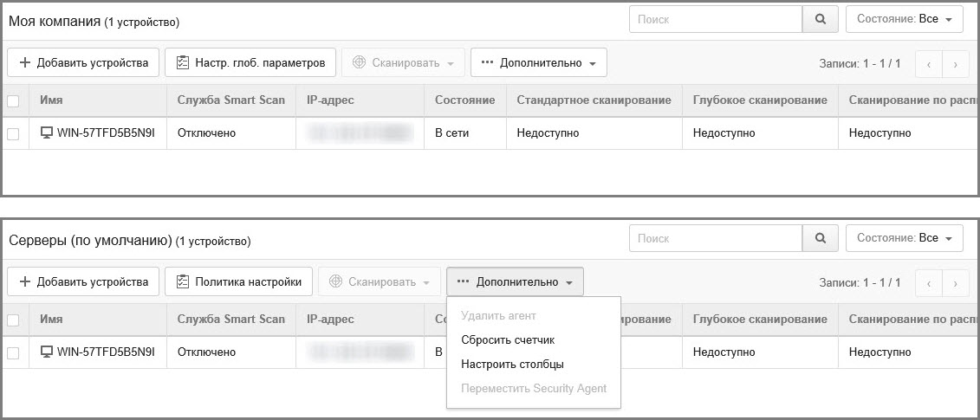
Task: Click the Поиск search field in Серверы panel
Action: tap(715, 238)
